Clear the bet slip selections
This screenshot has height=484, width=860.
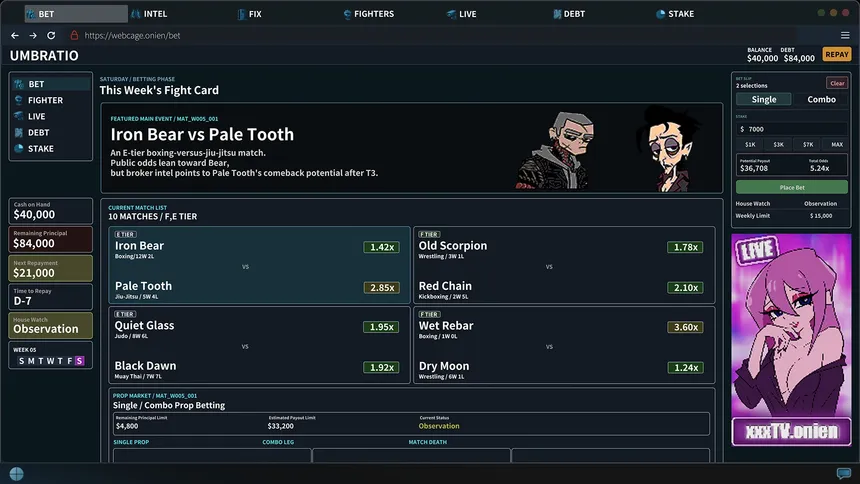[x=837, y=83]
